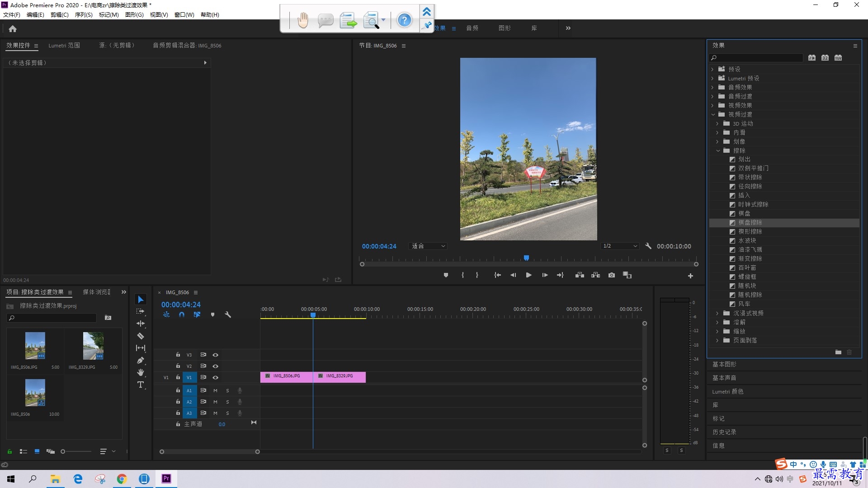
Task: Select the Hand tool in the tools panel
Action: tap(141, 372)
